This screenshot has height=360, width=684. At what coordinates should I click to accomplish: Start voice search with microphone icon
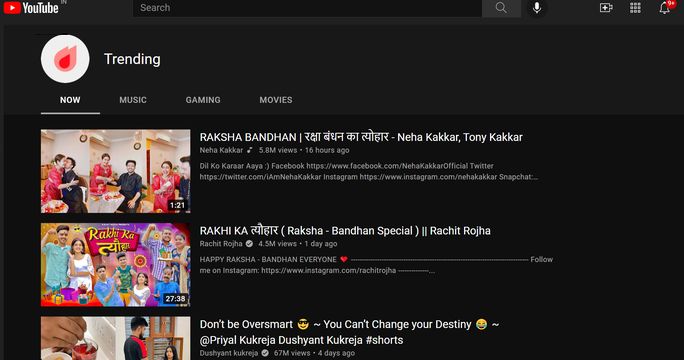537,8
